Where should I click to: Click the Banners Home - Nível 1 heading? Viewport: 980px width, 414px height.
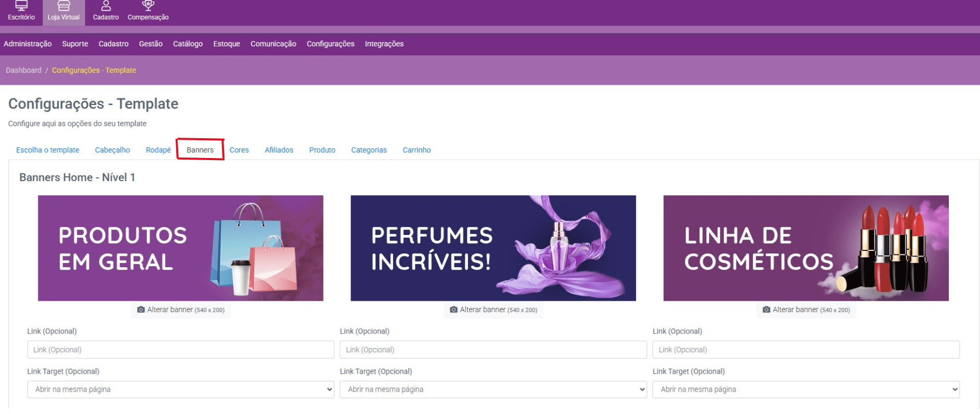pyautogui.click(x=77, y=177)
